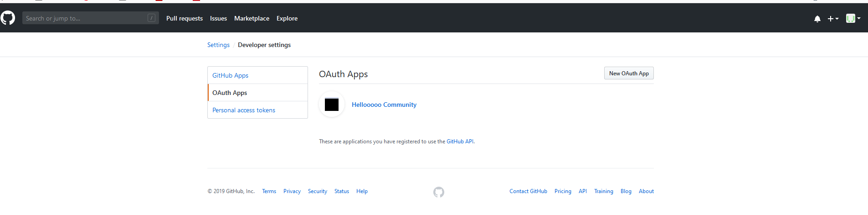Follow the GitHub API link

[460, 142]
